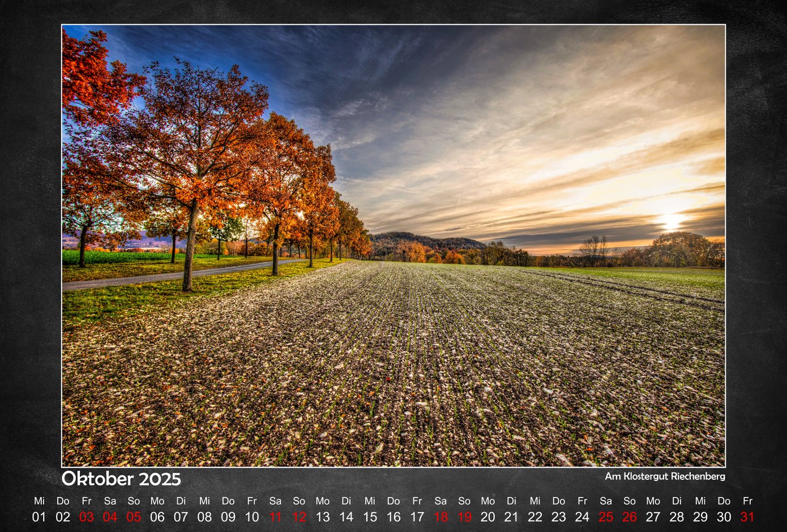Screen dimensions: 787x532
Task: Select date 28 under Di
Action: click(677, 517)
